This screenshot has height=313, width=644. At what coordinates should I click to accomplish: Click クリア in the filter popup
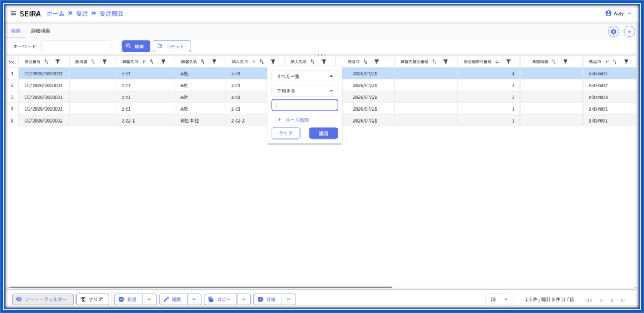(286, 133)
